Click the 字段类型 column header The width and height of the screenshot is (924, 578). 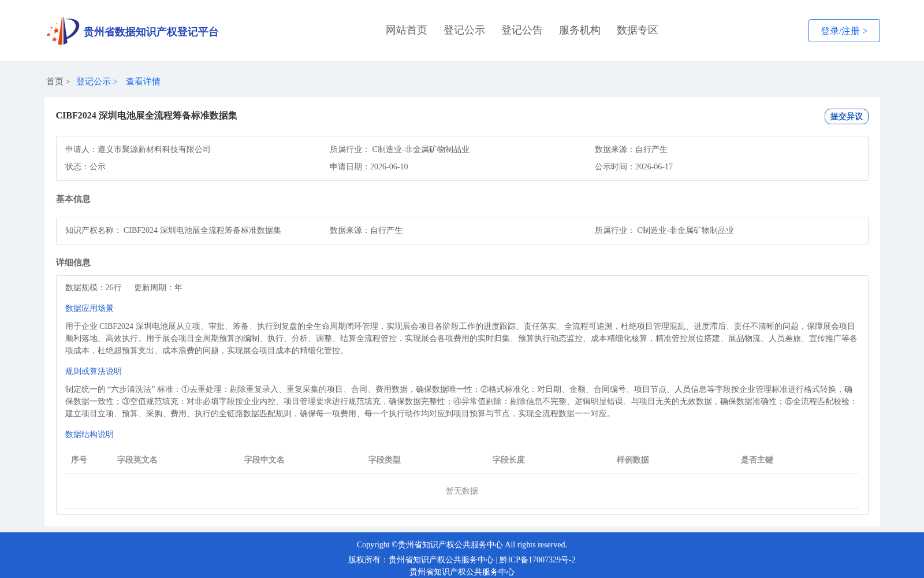[x=385, y=460]
